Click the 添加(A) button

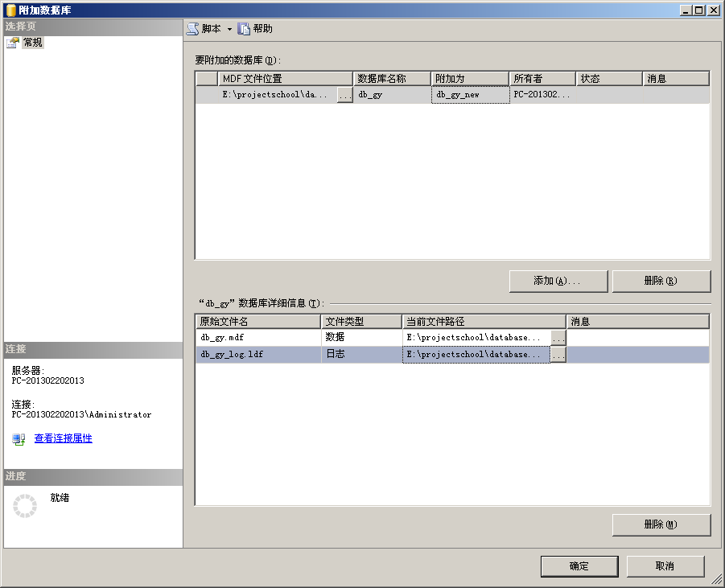558,281
